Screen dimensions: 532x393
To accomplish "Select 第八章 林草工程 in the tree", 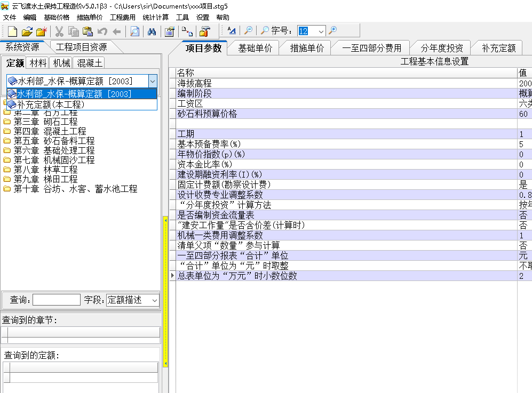I will point(45,170).
